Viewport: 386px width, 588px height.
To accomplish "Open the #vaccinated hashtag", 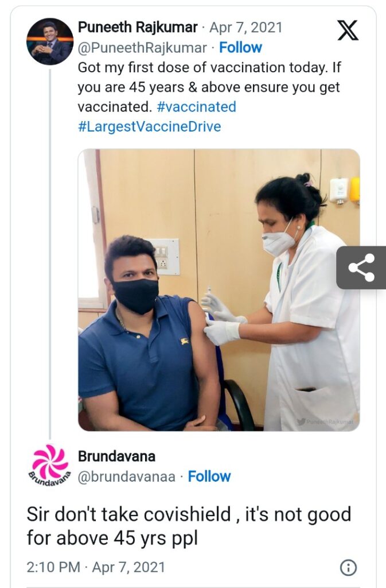I will (197, 107).
